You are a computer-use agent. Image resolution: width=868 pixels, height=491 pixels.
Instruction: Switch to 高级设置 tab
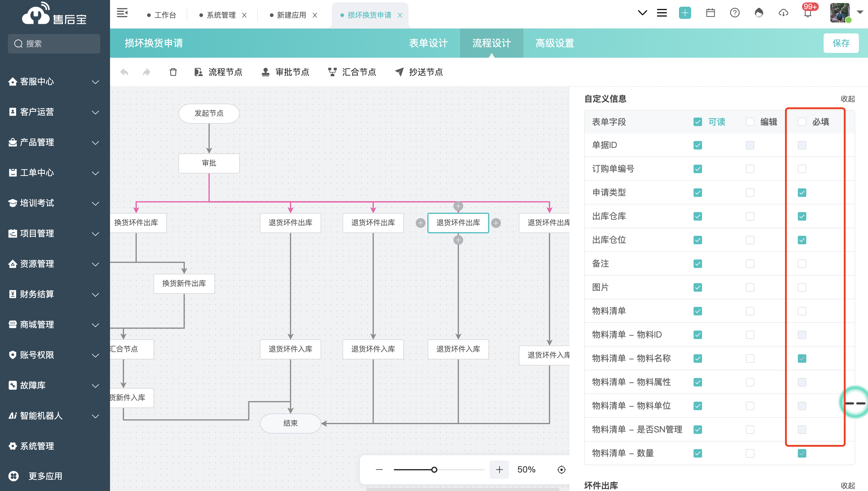click(x=555, y=43)
